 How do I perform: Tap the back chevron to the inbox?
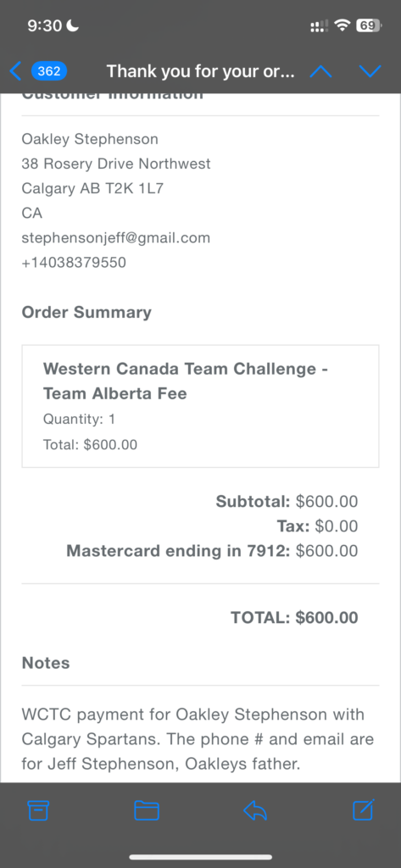(15, 71)
